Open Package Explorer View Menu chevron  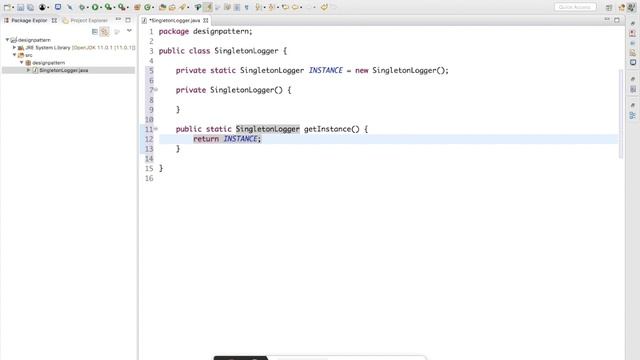coord(129,31)
